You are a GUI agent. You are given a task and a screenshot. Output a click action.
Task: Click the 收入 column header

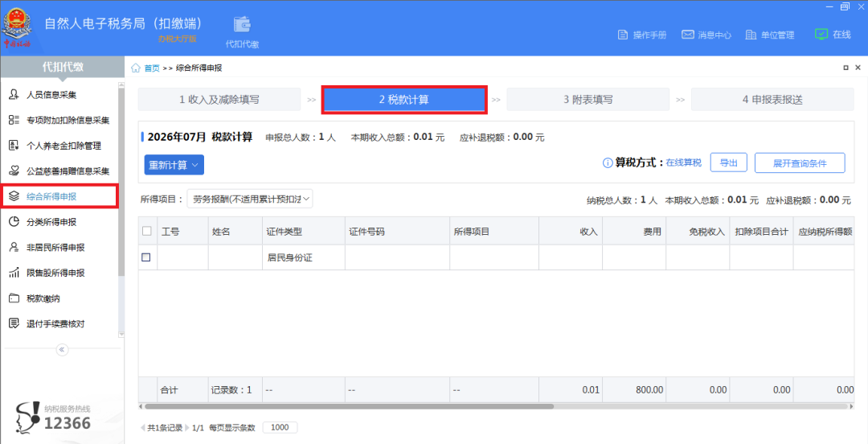571,231
